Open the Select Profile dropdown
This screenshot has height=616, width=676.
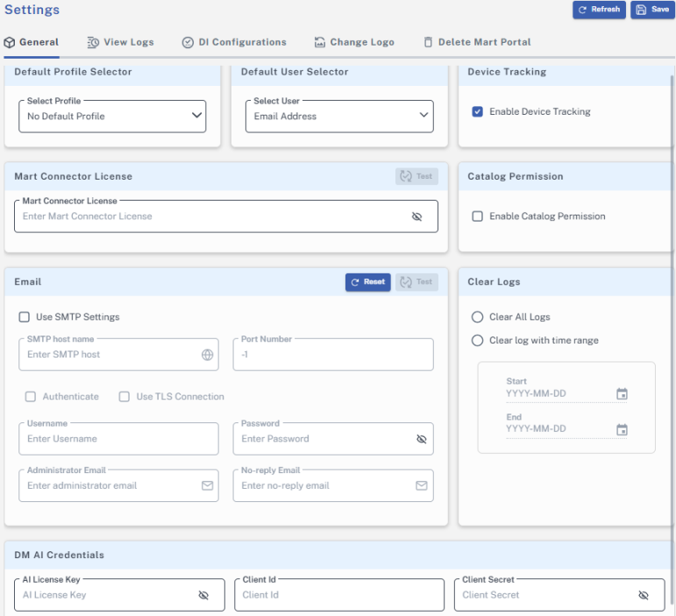pos(112,116)
